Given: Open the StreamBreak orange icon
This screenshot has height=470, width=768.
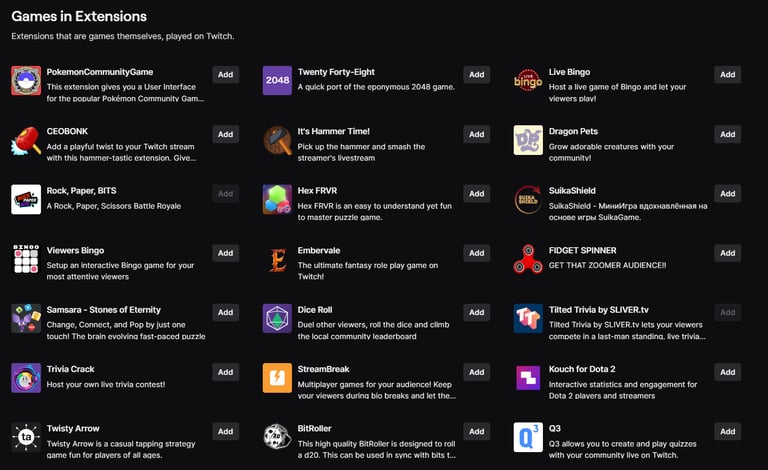Looking at the screenshot, I should 277,378.
